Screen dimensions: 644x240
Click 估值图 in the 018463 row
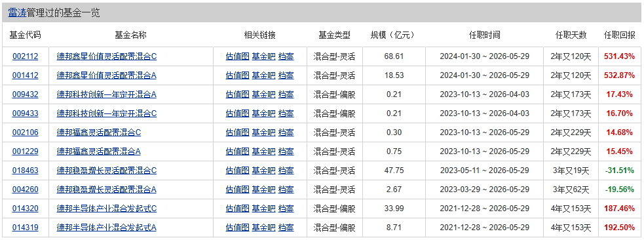pos(237,170)
